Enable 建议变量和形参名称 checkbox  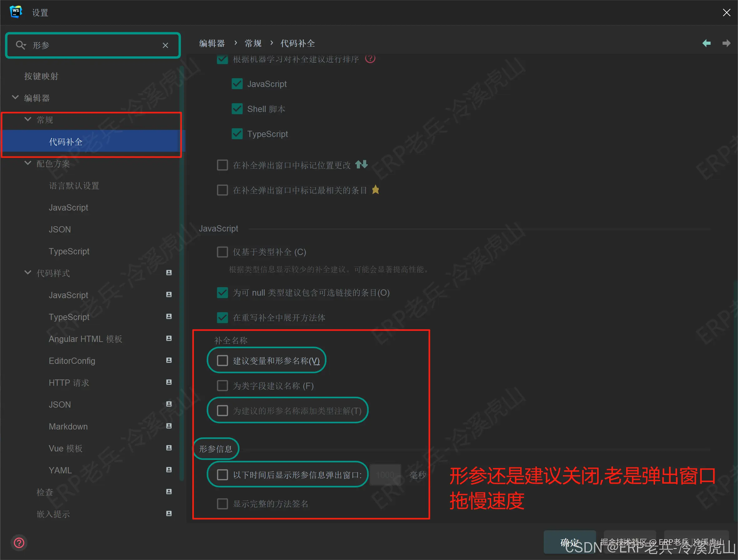point(222,360)
